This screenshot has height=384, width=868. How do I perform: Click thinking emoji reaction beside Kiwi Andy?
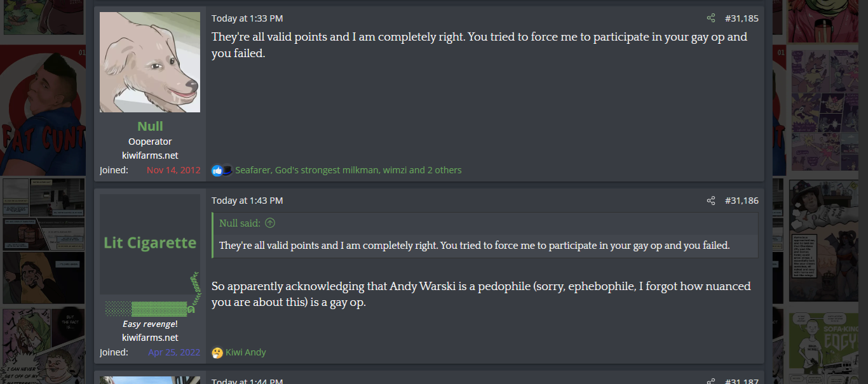[217, 352]
